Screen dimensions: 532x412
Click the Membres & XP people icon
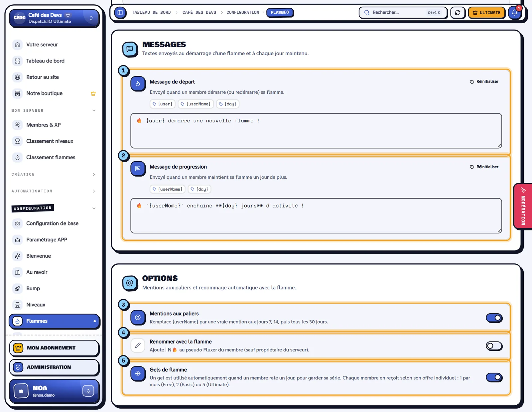(x=18, y=125)
